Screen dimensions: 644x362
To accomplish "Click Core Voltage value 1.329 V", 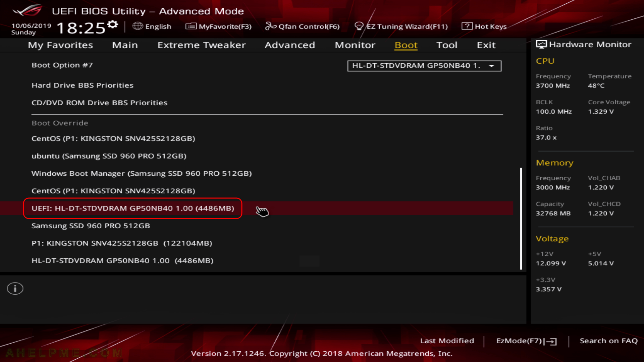I will tap(601, 112).
